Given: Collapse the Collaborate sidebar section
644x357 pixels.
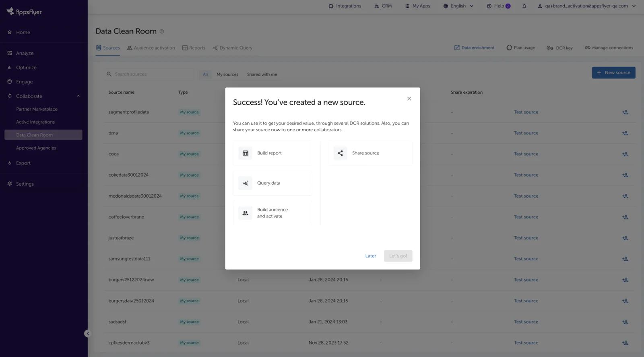Looking at the screenshot, I should 78,96.
